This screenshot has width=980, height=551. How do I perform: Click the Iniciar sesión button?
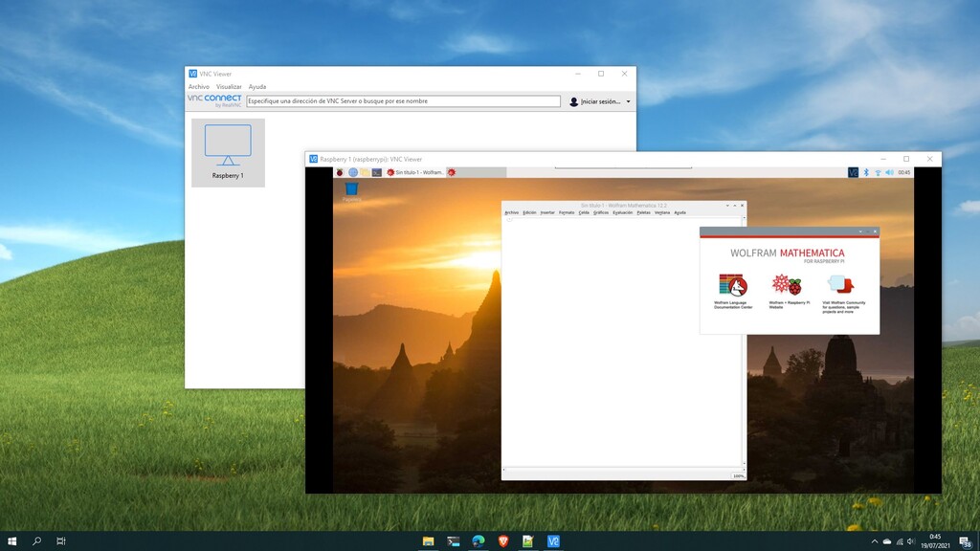point(595,101)
